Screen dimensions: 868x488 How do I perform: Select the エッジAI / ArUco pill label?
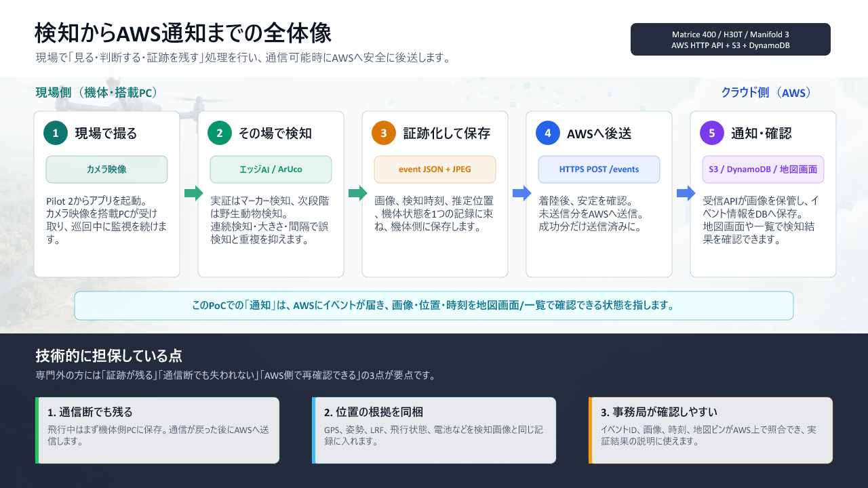tap(271, 169)
